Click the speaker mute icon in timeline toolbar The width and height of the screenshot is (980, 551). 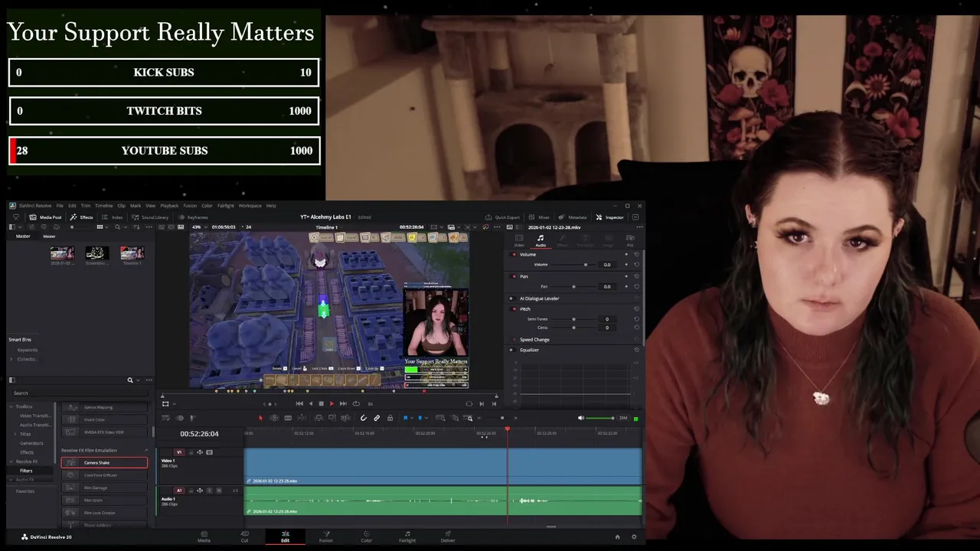[581, 418]
